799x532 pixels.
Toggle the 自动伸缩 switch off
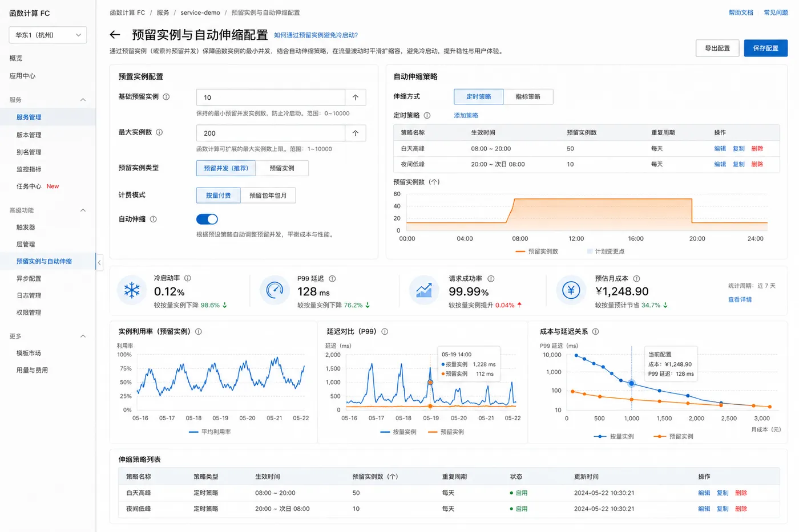tap(207, 219)
